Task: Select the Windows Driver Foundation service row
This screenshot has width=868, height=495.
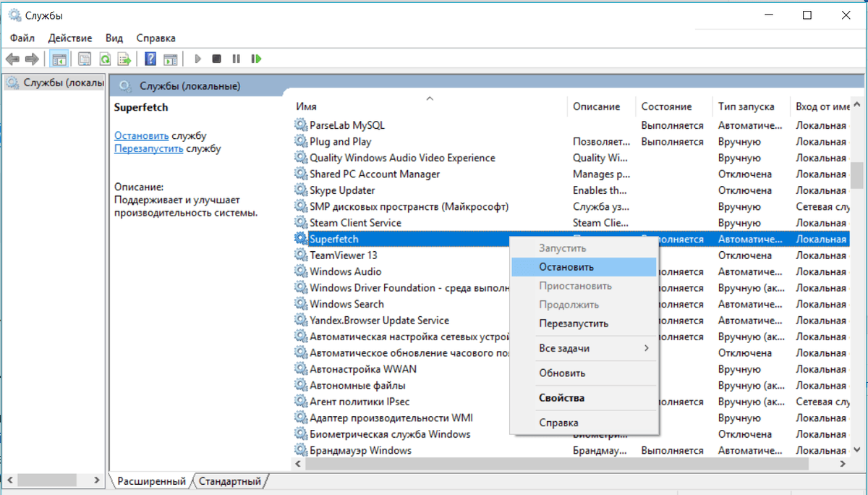Action: (571, 288)
